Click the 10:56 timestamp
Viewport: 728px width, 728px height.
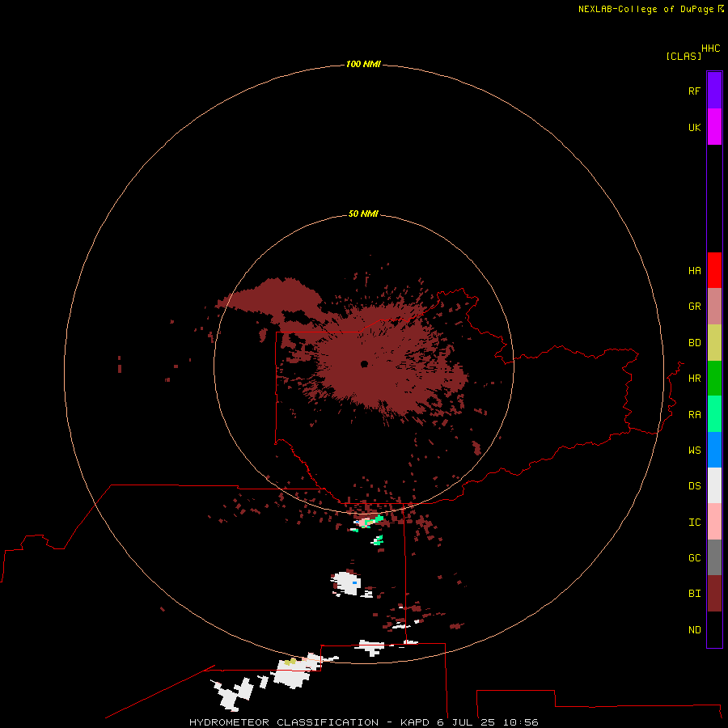click(x=520, y=722)
